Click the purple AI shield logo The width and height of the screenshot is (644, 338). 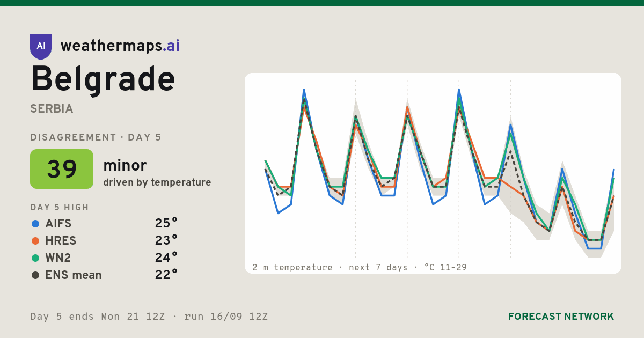pyautogui.click(x=41, y=47)
